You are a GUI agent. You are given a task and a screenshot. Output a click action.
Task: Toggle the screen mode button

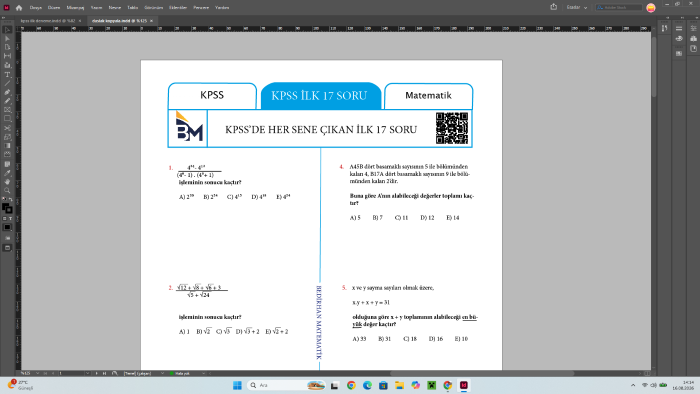(x=7, y=248)
